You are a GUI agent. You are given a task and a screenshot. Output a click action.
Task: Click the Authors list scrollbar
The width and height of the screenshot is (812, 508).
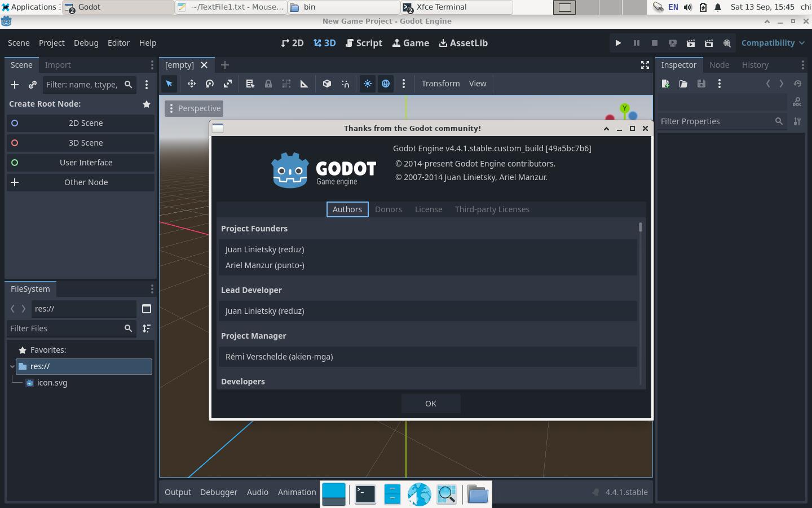641,227
